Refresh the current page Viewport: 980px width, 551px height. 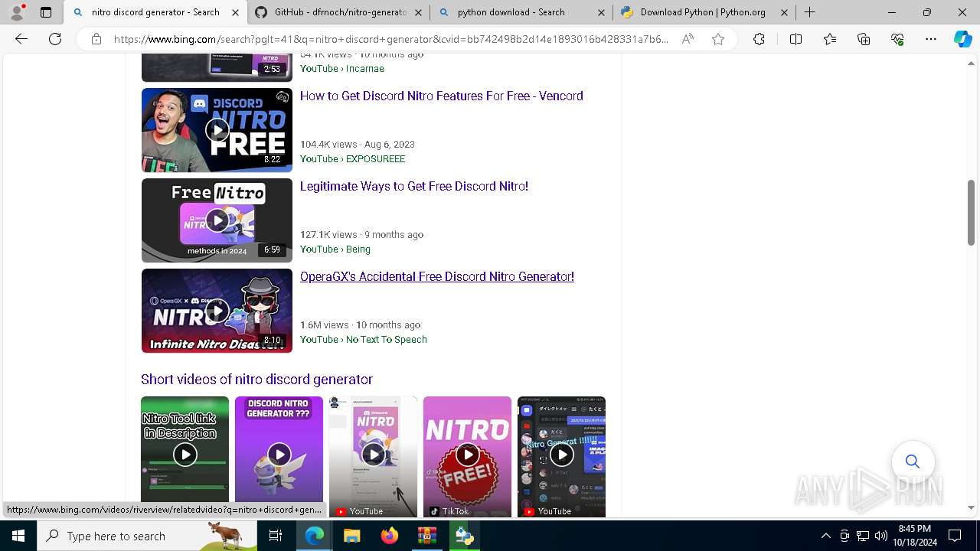tap(55, 39)
